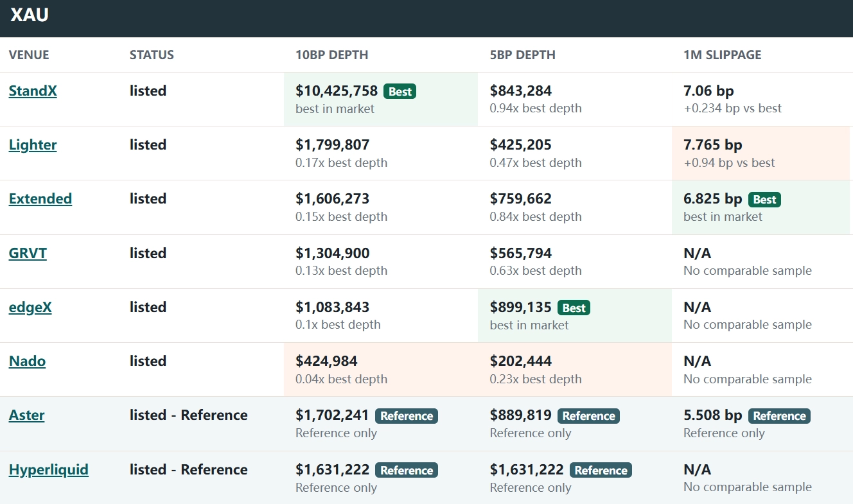Open the Extended venue link

pos(40,199)
